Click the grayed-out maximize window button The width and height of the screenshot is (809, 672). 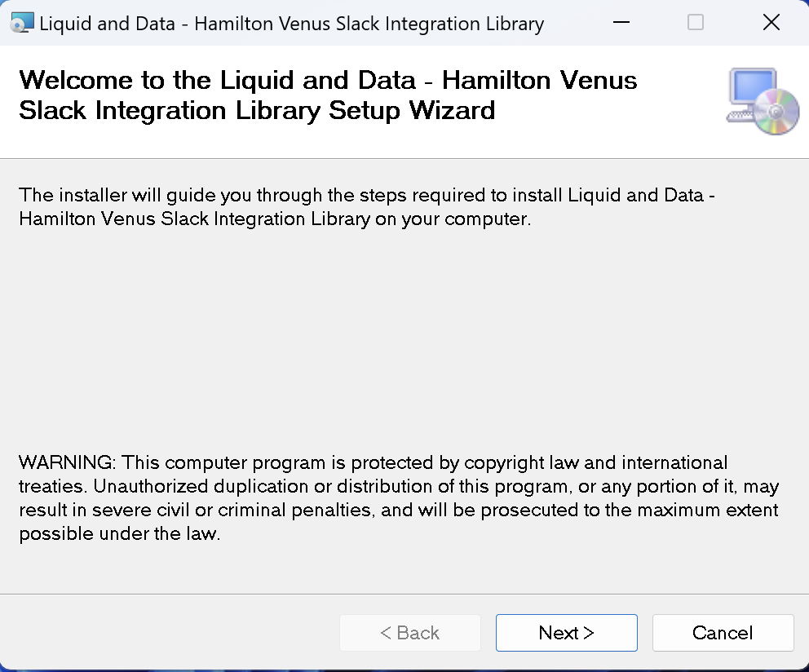pos(696,22)
